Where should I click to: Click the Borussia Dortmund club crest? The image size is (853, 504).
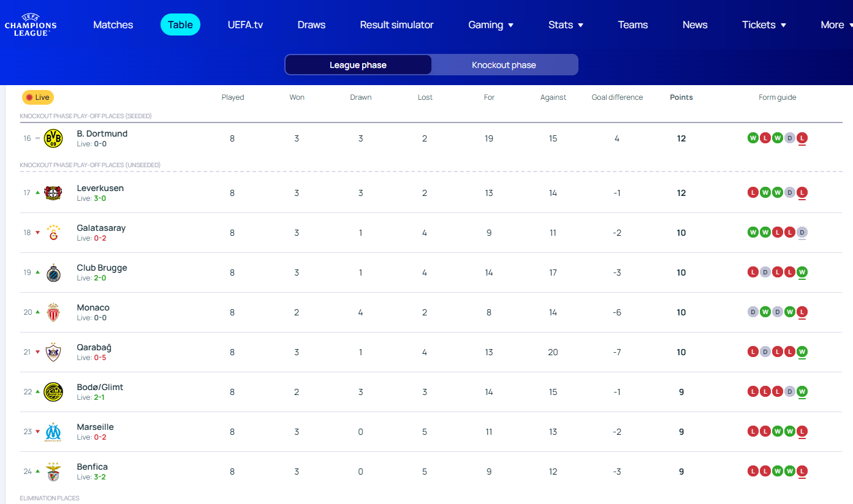point(53,138)
